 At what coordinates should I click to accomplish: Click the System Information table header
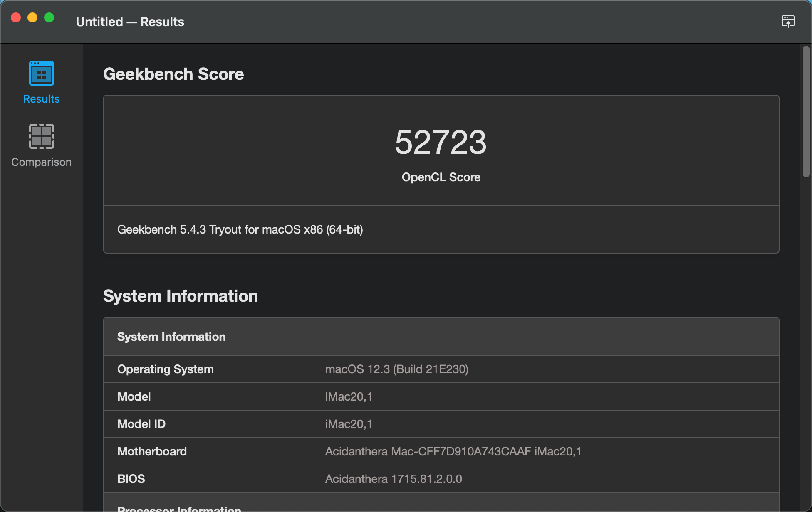pyautogui.click(x=171, y=337)
